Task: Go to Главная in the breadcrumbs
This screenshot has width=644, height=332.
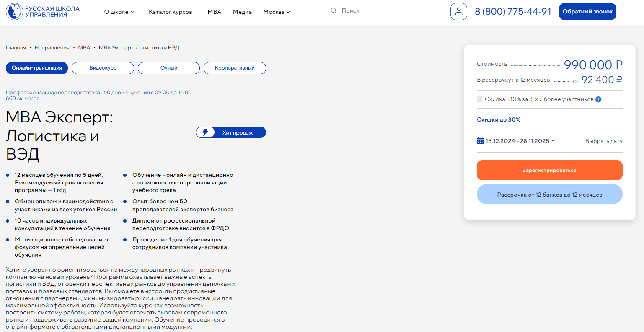Action: click(16, 47)
